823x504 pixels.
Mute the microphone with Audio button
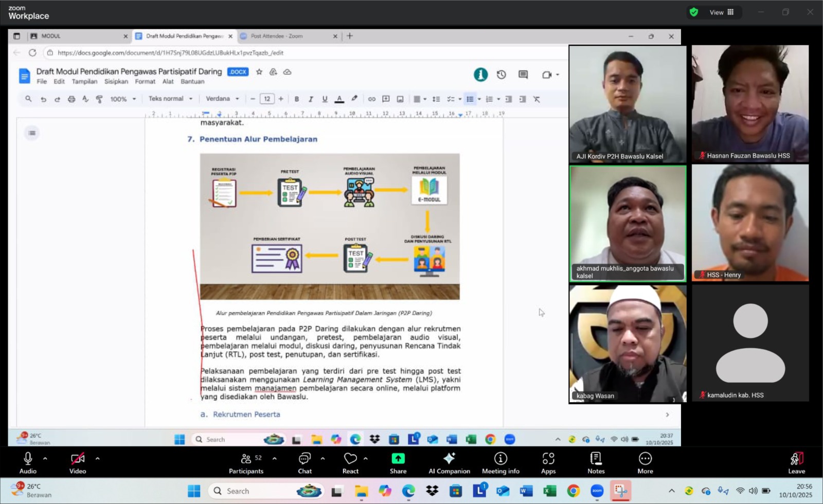tap(28, 462)
